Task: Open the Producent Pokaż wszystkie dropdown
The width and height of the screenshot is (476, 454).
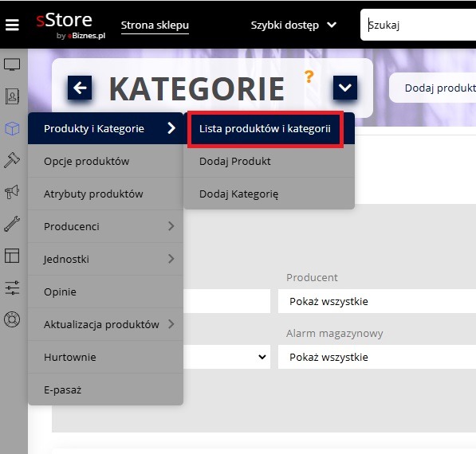Action: 377,301
